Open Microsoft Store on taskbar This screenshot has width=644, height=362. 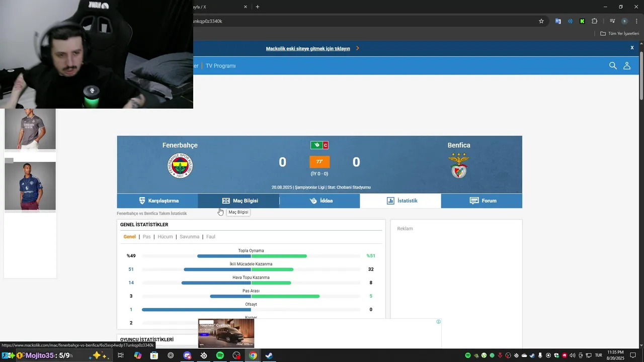click(x=154, y=355)
